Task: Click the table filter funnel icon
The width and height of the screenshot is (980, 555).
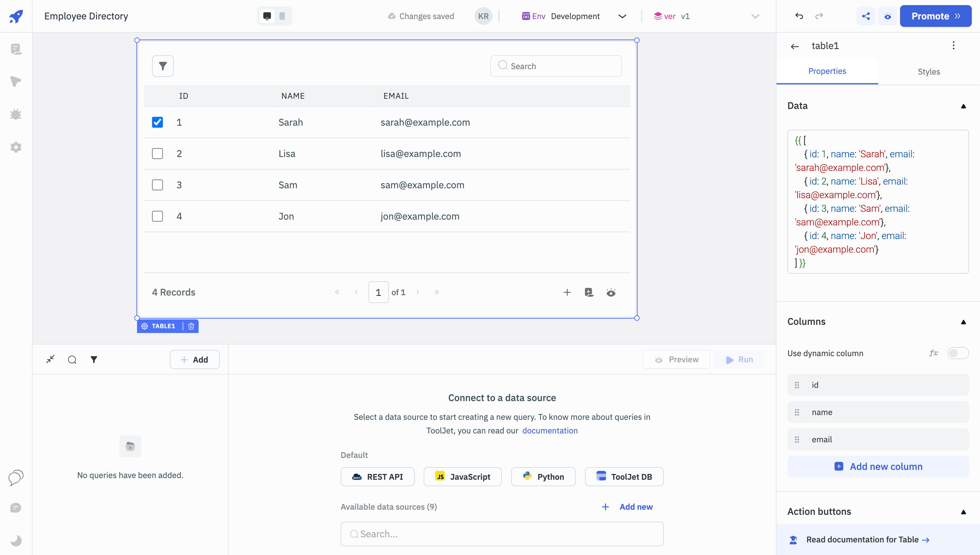Action: 163,66
